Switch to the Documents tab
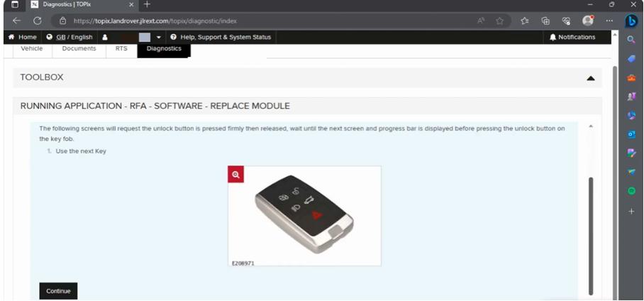Image resolution: width=644 pixels, height=301 pixels. pos(79,48)
